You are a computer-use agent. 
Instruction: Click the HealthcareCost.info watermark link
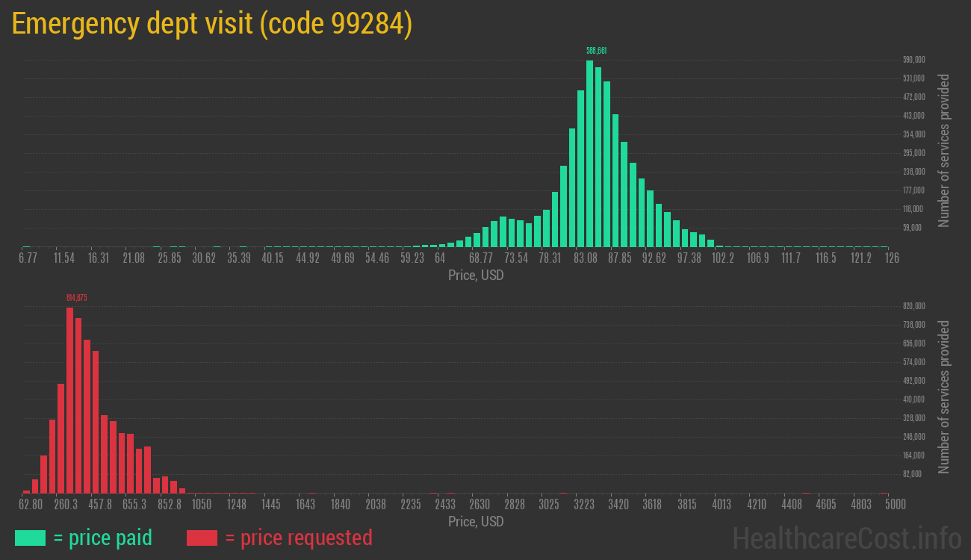click(846, 538)
